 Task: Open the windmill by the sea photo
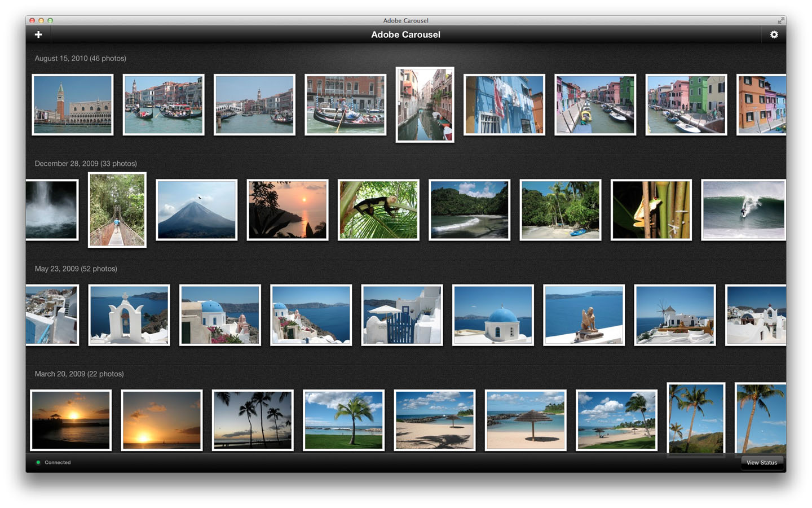pyautogui.click(x=675, y=315)
